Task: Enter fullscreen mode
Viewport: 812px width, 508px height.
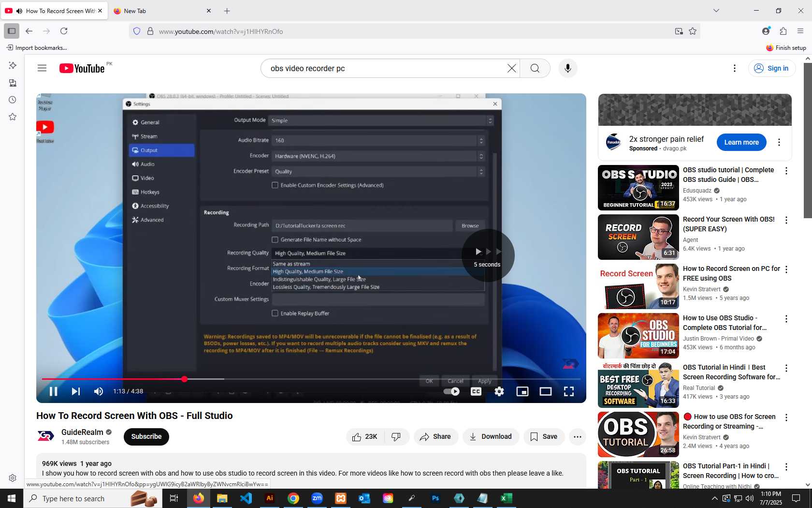Action: tap(569, 391)
